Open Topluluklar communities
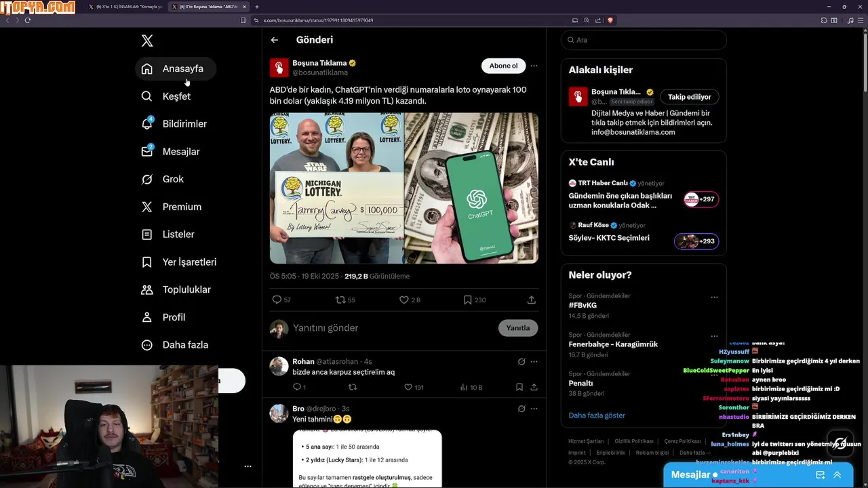This screenshot has height=488, width=868. [x=176, y=289]
